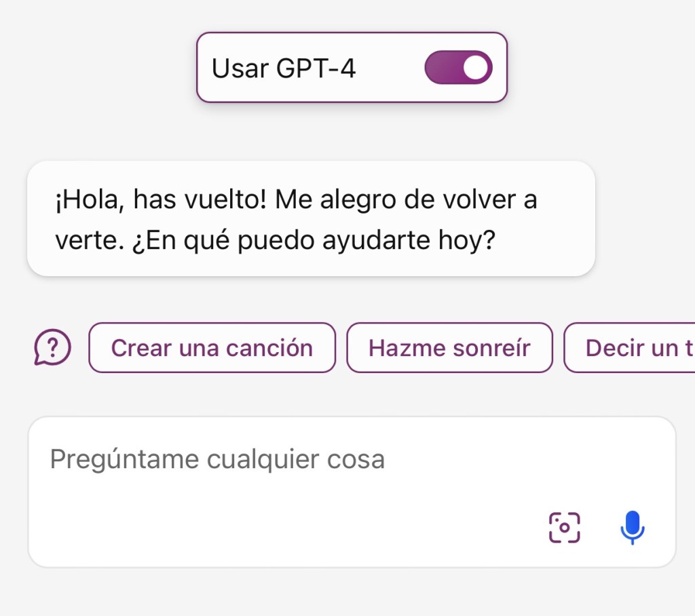The image size is (695, 616).
Task: Toggle the Usar GPT-4 switch
Action: click(458, 68)
